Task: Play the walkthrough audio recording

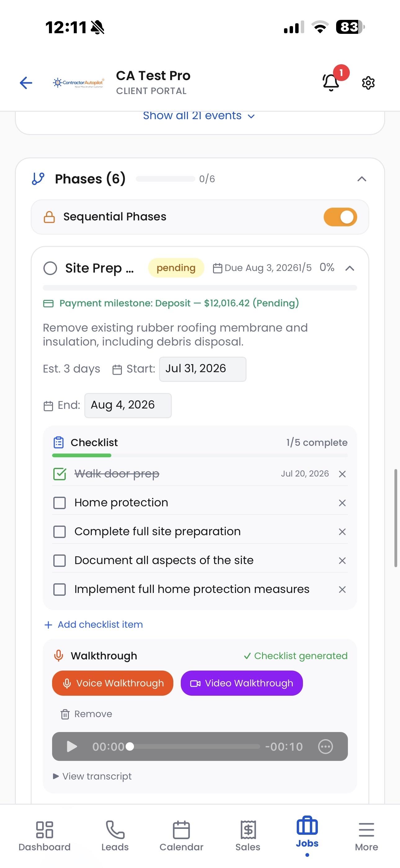Action: pos(72,746)
